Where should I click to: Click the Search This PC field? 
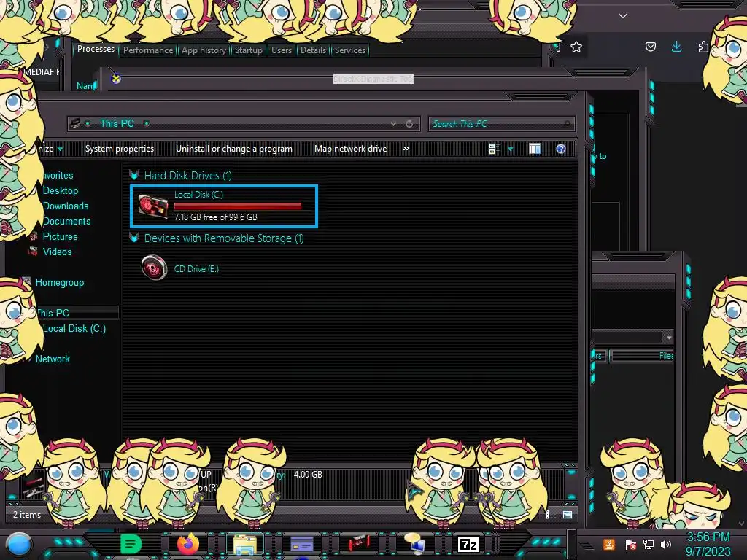[501, 124]
